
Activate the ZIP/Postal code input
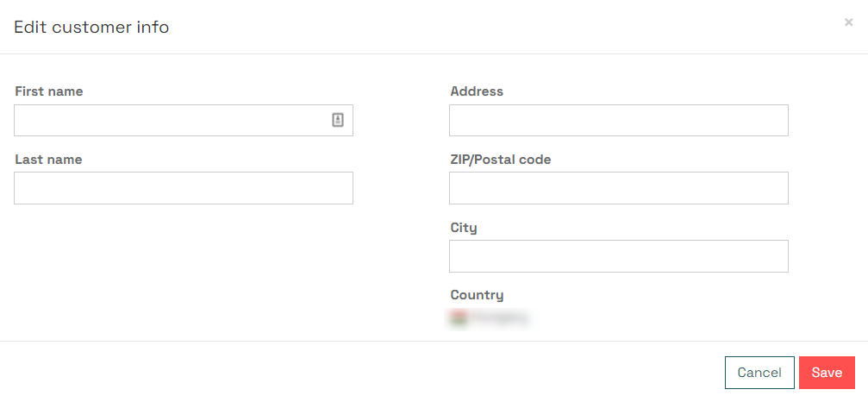pos(618,188)
